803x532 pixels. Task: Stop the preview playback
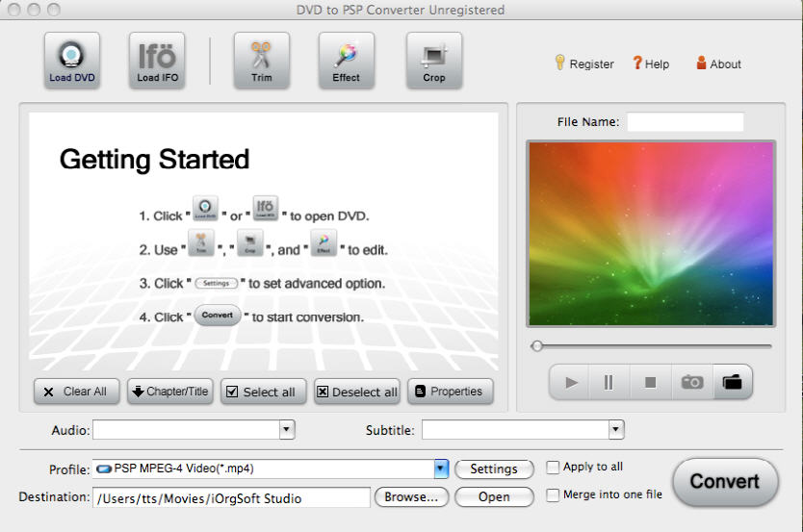[x=650, y=382]
